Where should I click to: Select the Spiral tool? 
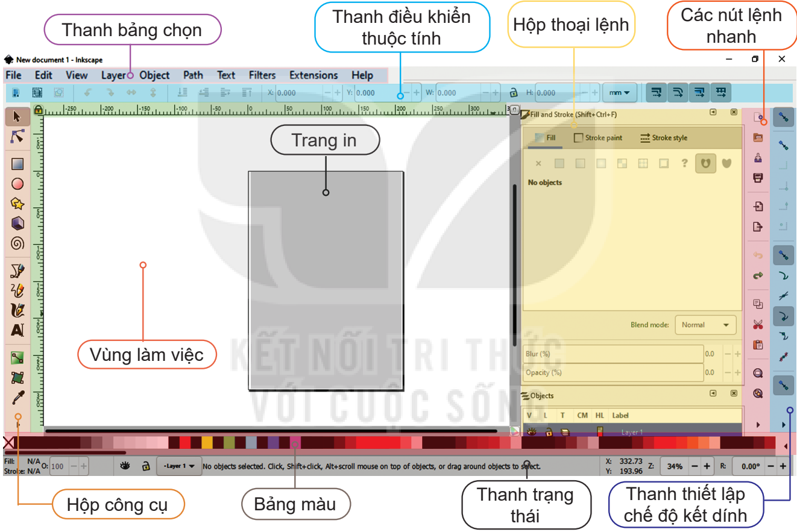pos(17,243)
